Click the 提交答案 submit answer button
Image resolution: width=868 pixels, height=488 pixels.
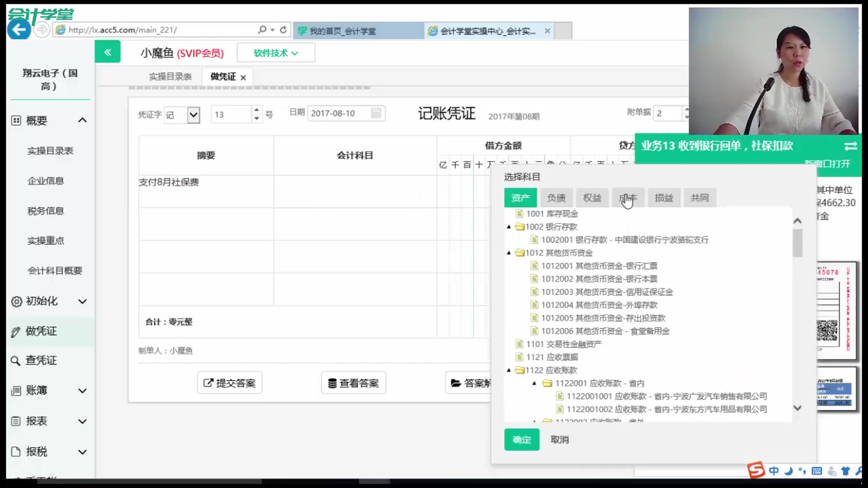pyautogui.click(x=229, y=382)
